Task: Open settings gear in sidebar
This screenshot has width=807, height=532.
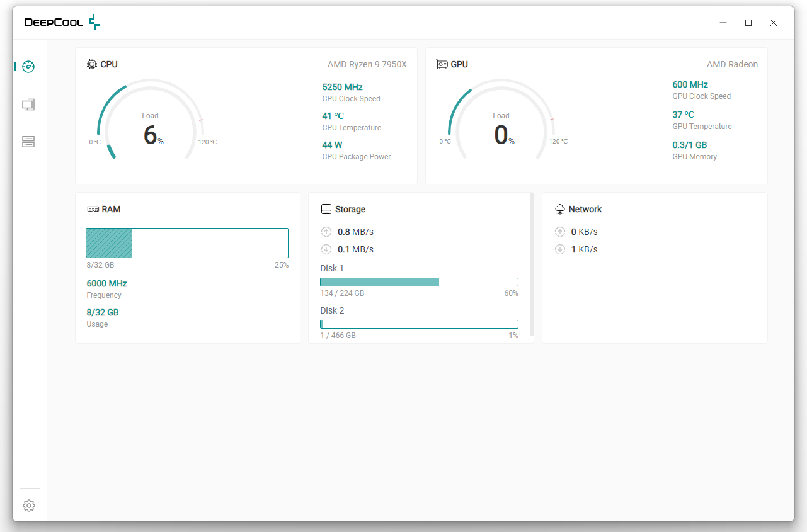Action: pyautogui.click(x=28, y=506)
